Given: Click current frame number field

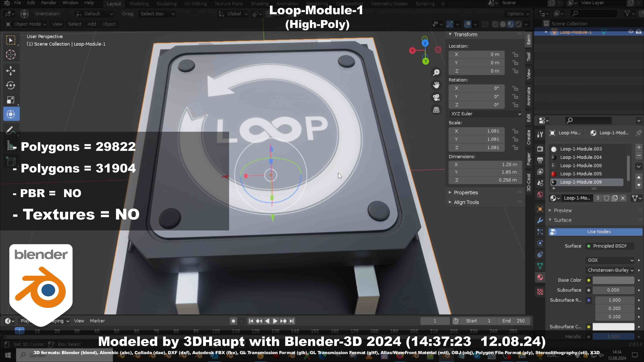Looking at the screenshot, I should click(435, 321).
